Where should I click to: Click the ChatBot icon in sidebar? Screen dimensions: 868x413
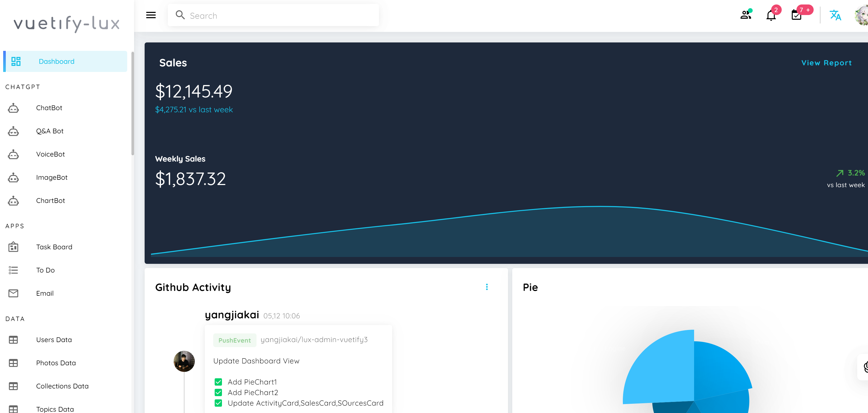click(13, 108)
